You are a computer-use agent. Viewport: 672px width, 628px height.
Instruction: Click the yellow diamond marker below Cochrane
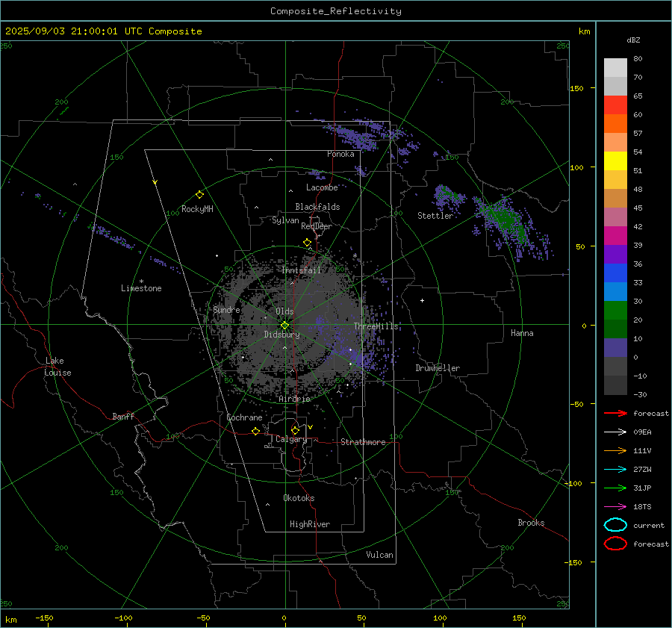255,432
